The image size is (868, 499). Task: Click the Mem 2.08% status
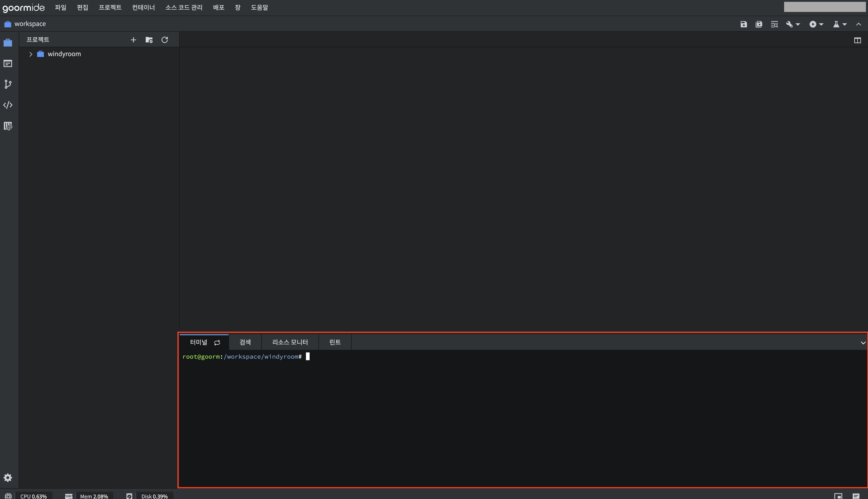(x=94, y=496)
